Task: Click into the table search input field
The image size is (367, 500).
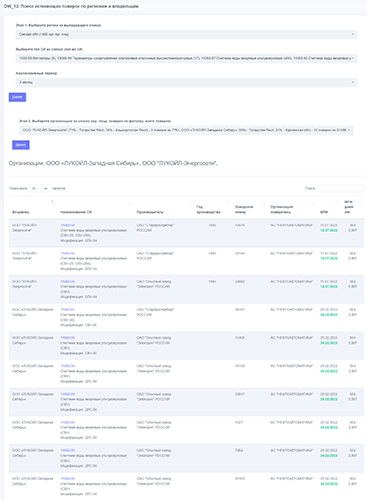Action: coord(340,188)
